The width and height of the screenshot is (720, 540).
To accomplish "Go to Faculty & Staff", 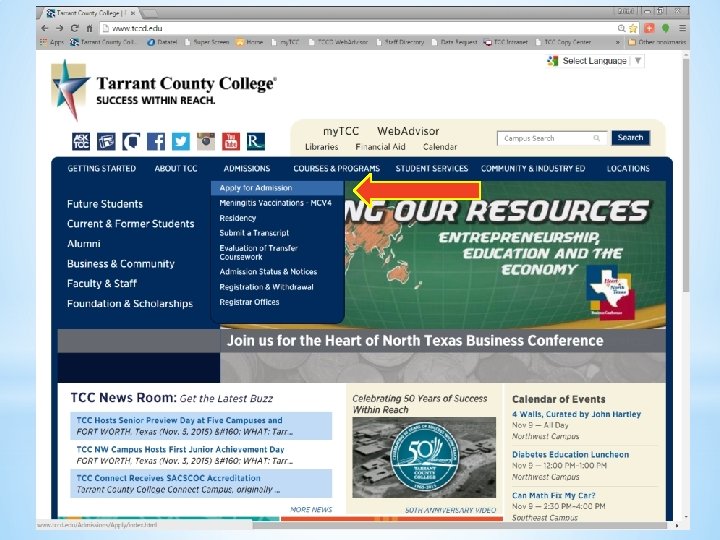I will tap(102, 283).
